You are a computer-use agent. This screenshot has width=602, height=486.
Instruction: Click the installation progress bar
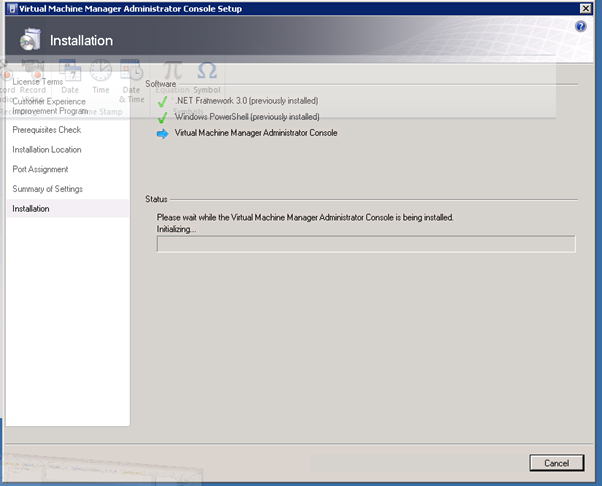tap(366, 244)
